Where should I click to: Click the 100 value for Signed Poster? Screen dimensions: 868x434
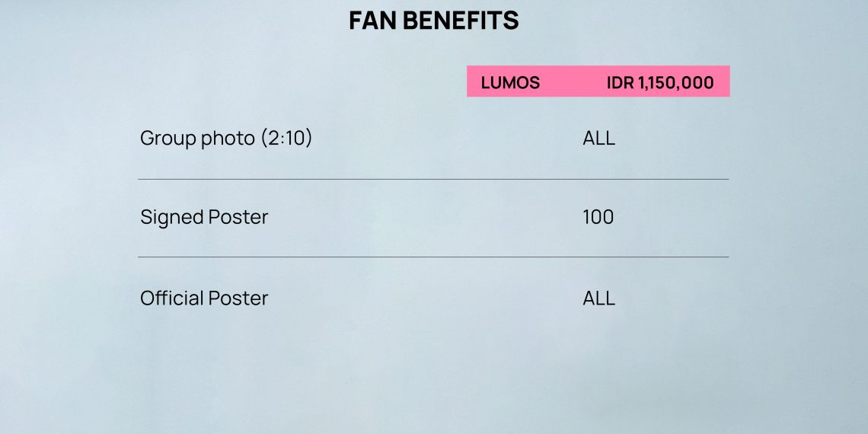click(x=598, y=217)
